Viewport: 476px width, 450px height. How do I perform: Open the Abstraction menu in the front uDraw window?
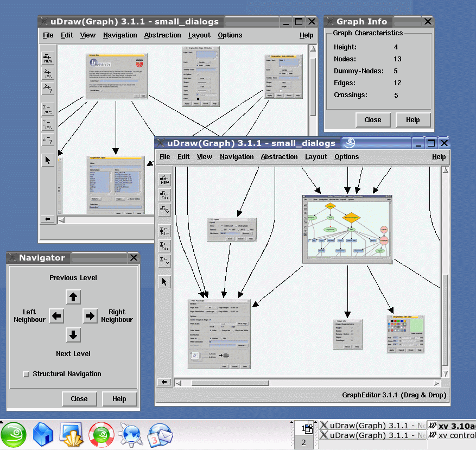click(x=280, y=157)
